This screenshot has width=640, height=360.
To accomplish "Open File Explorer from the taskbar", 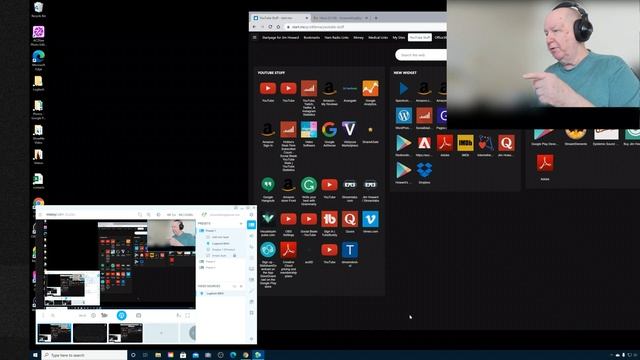I will click(x=158, y=355).
